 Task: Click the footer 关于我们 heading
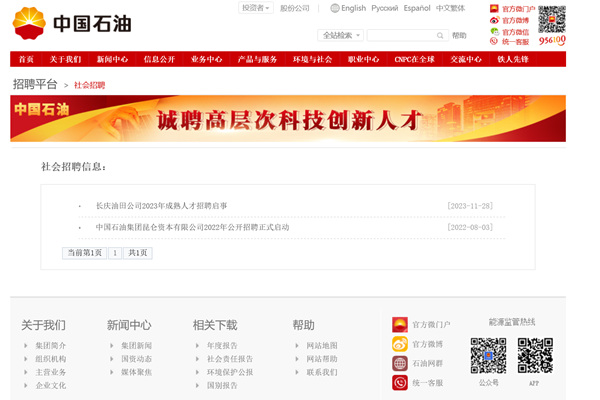pos(44,325)
